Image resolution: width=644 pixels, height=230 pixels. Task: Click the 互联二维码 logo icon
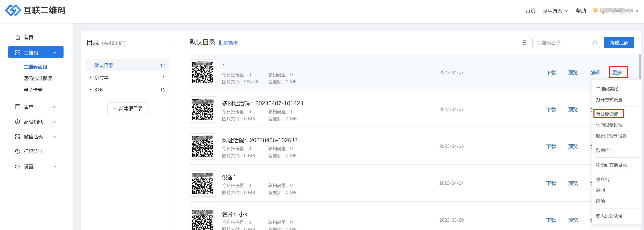click(13, 10)
